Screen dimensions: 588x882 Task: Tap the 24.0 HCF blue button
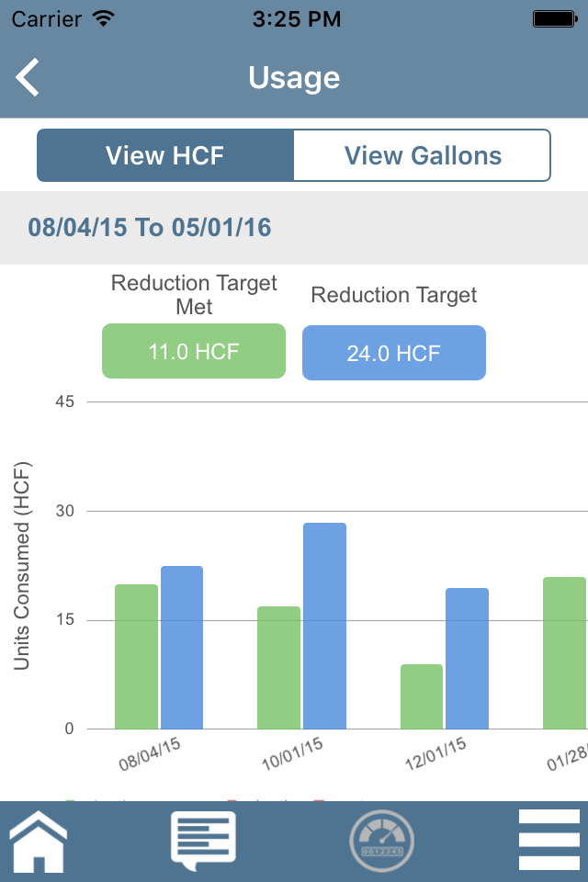click(x=393, y=353)
